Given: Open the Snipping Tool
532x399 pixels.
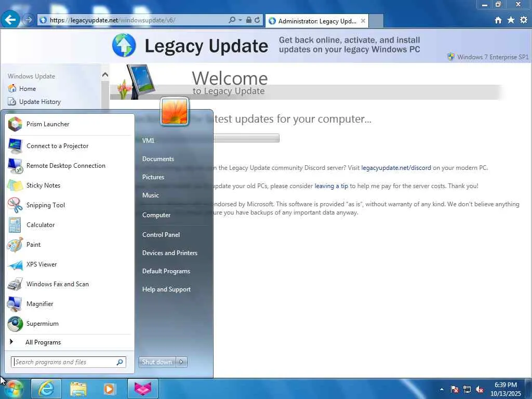Looking at the screenshot, I should 69,205.
